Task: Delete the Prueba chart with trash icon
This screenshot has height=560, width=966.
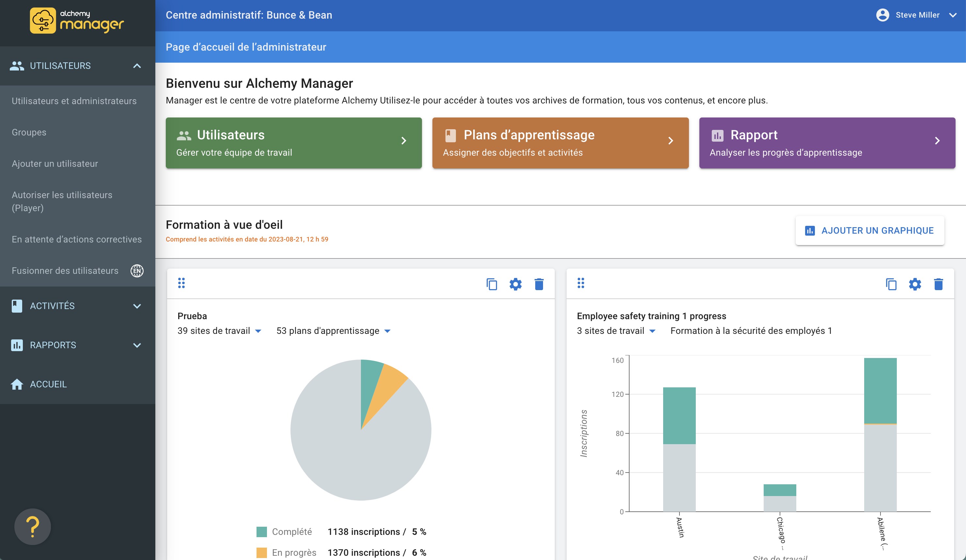Action: click(539, 284)
